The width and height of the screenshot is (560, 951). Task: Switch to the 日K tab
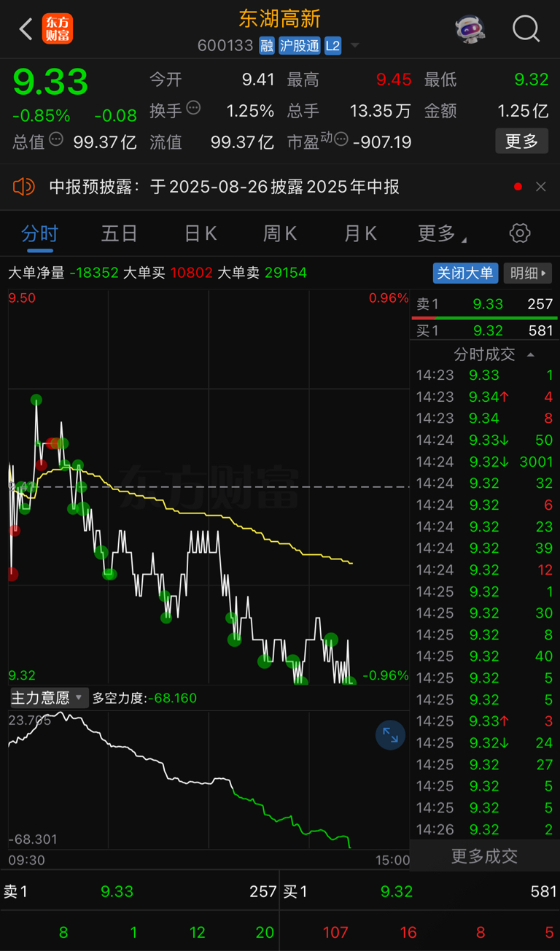pyautogui.click(x=201, y=233)
